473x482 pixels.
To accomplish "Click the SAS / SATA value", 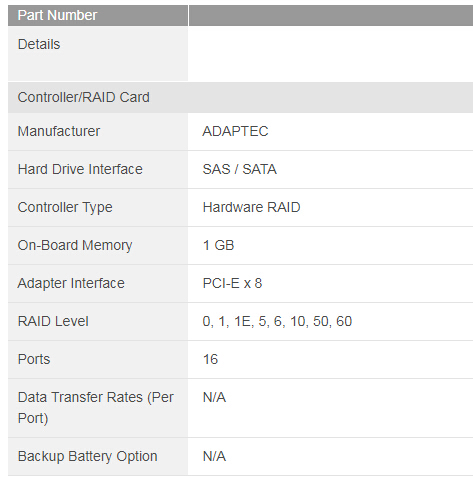I will click(240, 169).
